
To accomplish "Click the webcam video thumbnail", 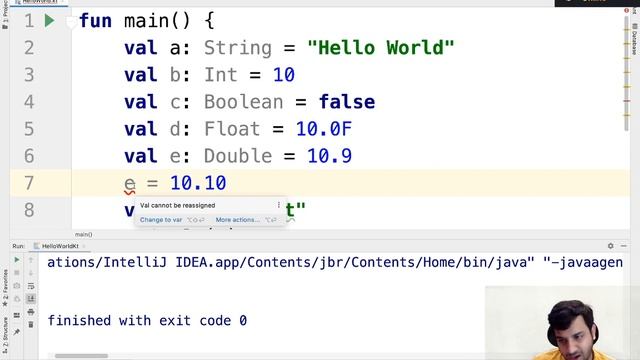I will point(562,323).
